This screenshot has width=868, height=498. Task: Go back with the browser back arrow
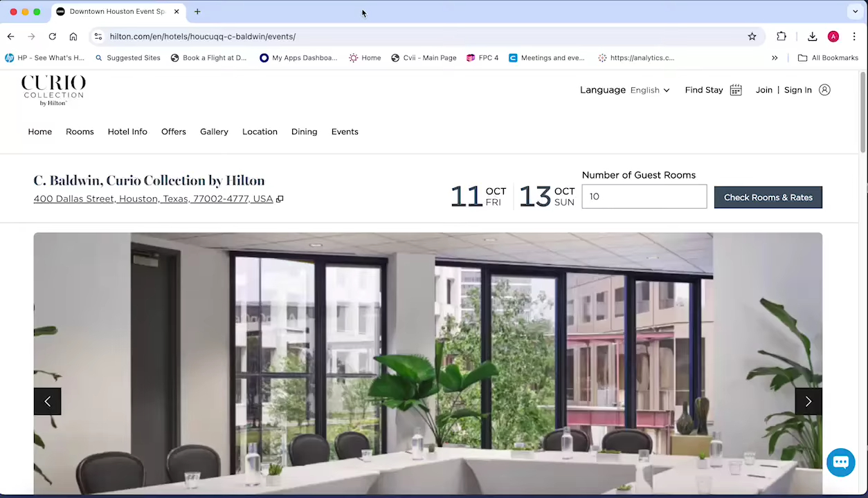point(10,37)
